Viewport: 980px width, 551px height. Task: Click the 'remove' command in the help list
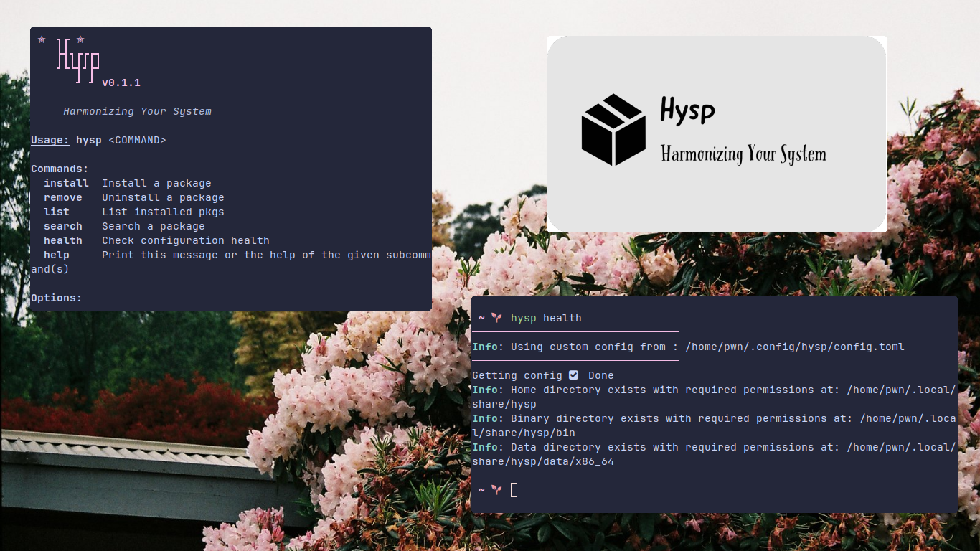63,197
